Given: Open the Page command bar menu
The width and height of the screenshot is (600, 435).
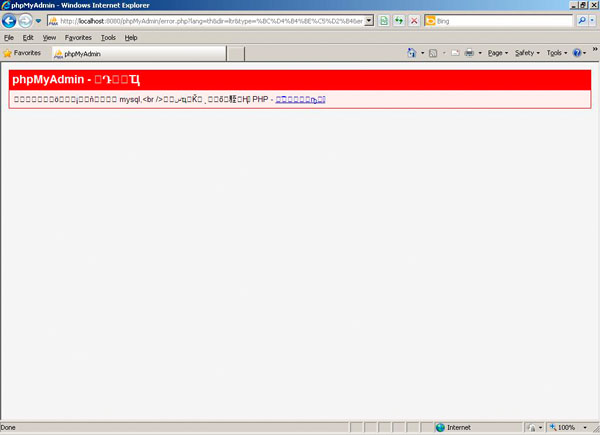Looking at the screenshot, I should (498, 53).
